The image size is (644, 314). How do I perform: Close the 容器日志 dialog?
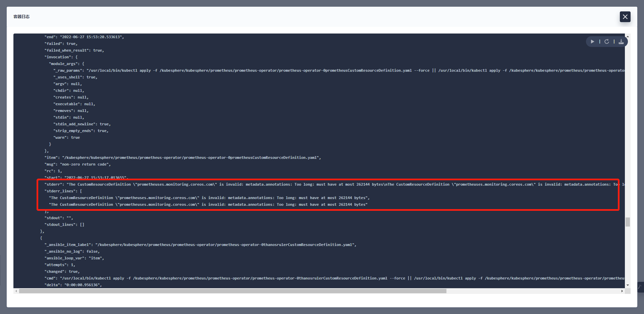[x=625, y=17]
